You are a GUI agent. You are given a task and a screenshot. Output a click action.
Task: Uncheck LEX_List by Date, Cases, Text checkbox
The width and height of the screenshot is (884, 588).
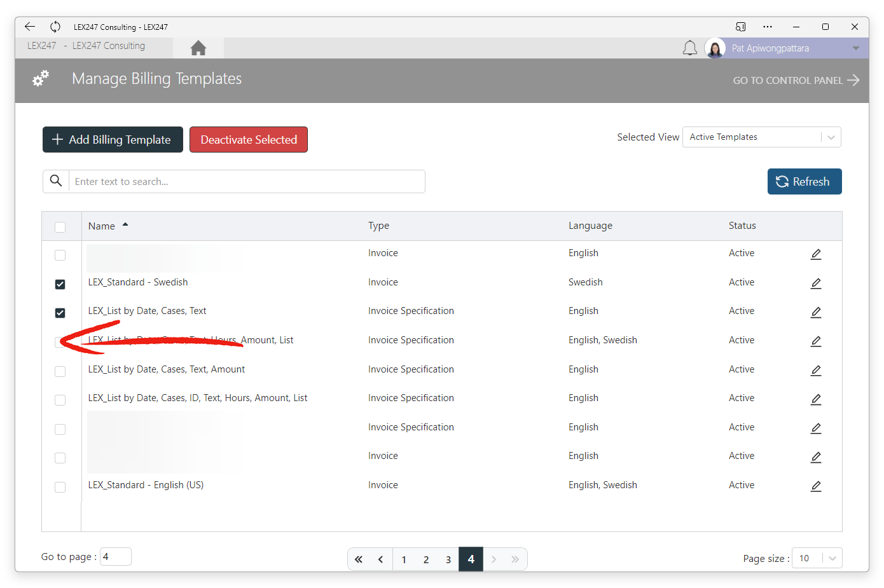(x=60, y=313)
